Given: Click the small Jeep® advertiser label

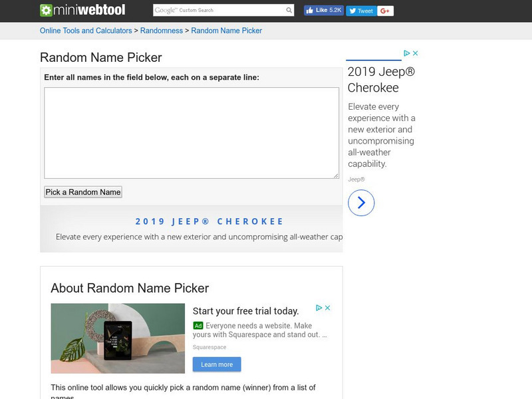Looking at the screenshot, I should tap(356, 180).
